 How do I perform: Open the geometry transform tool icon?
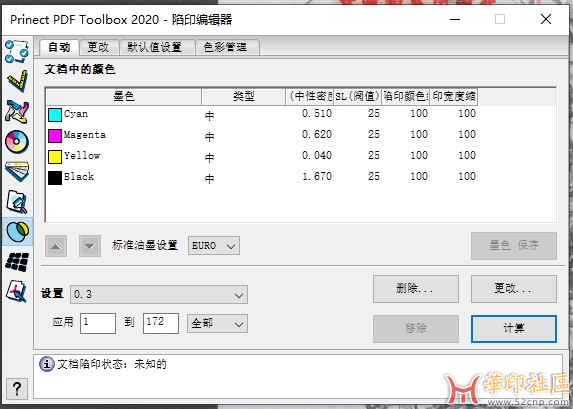click(x=17, y=111)
